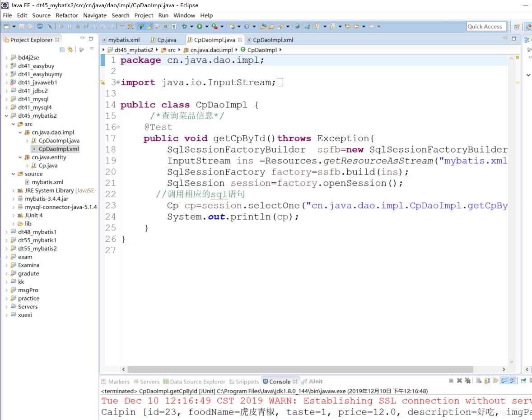Screen dimensions: 532x420
Task: Collapse the src folder node
Action: [13, 124]
